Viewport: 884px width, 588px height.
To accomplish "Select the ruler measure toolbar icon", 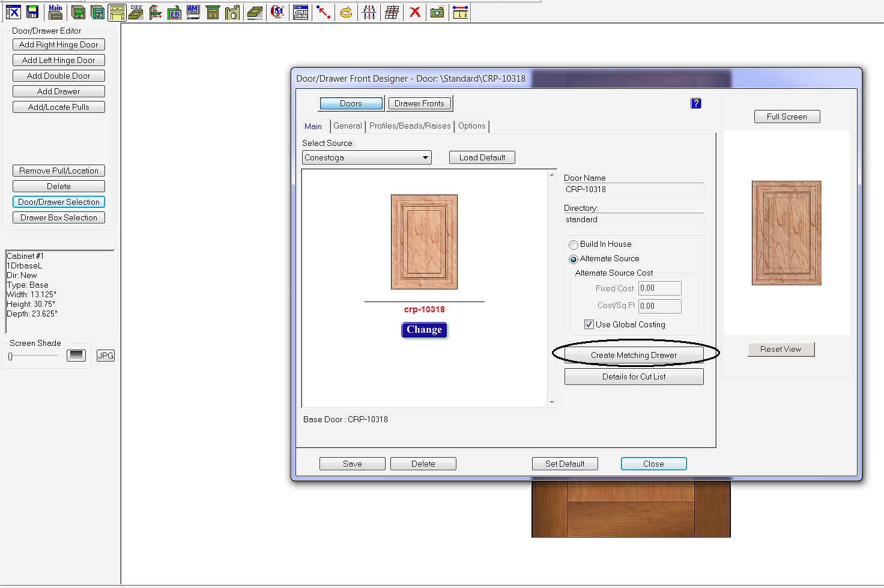I will tap(460, 12).
